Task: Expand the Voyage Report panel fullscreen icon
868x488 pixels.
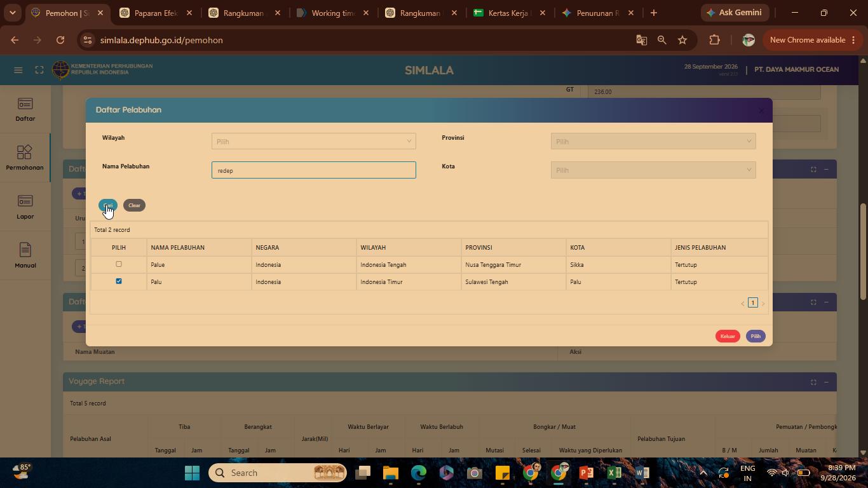Action: [x=813, y=382]
